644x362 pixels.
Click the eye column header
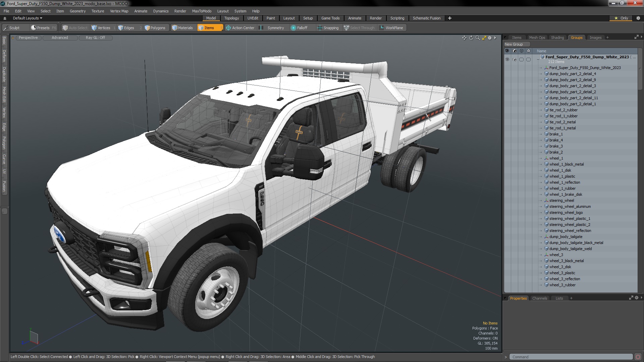507,51
